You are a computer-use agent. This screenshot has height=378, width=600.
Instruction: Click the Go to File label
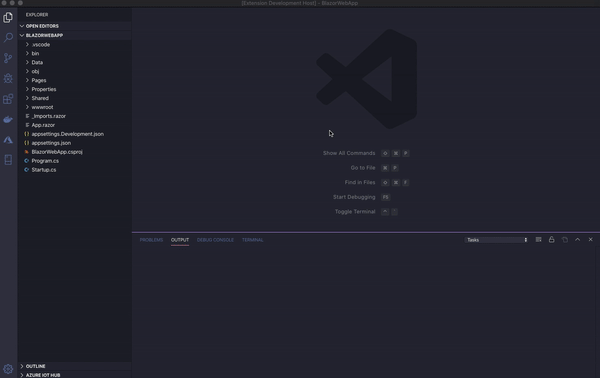[363, 168]
